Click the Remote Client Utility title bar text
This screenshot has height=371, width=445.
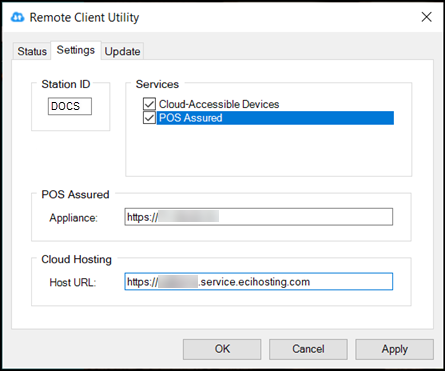pyautogui.click(x=84, y=17)
